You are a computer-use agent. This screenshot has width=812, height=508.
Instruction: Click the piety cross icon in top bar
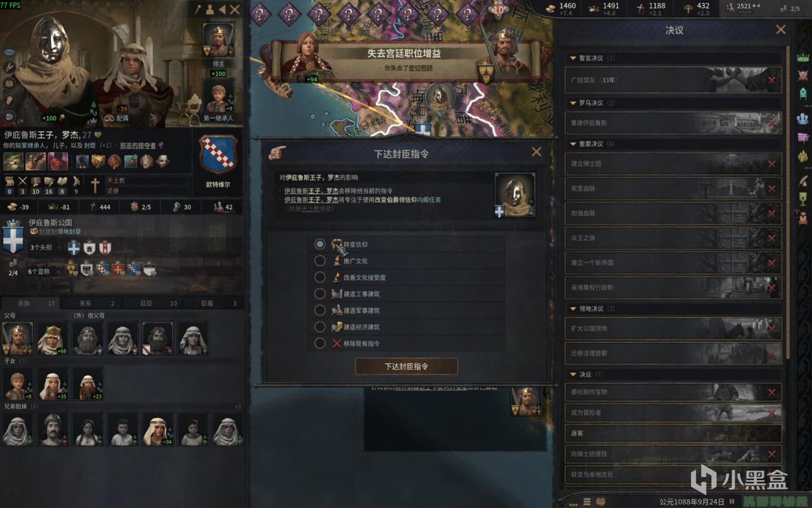[641, 8]
